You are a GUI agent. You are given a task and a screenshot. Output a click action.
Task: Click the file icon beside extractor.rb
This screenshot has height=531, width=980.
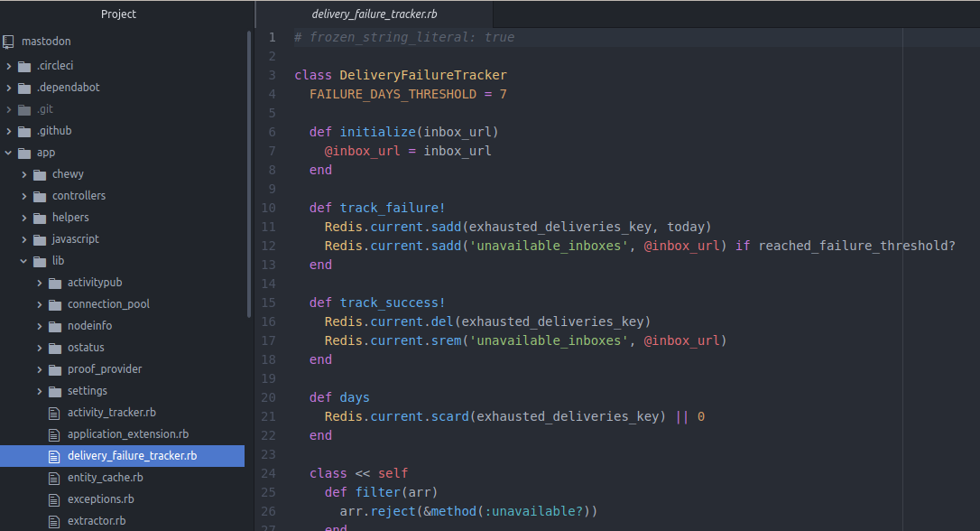pyautogui.click(x=54, y=520)
